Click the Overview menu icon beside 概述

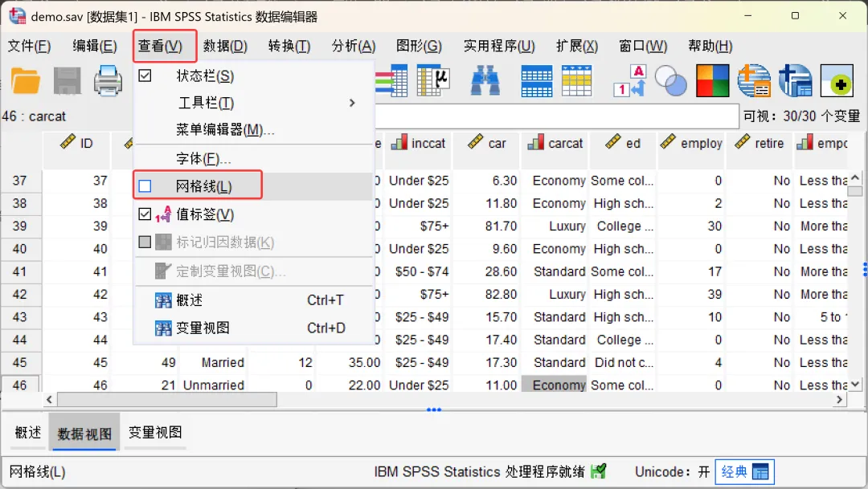163,300
